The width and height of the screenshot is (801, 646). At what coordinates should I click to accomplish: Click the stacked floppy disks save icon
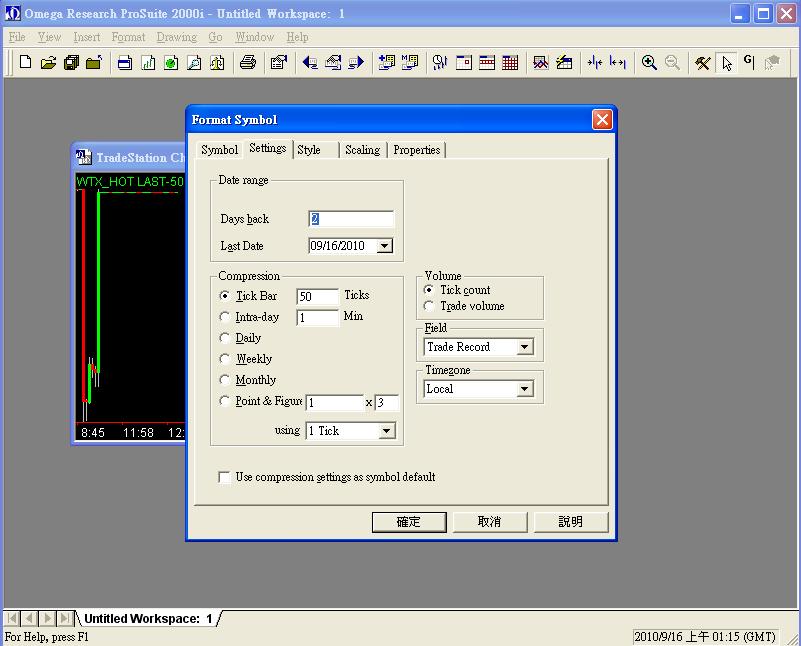click(71, 62)
